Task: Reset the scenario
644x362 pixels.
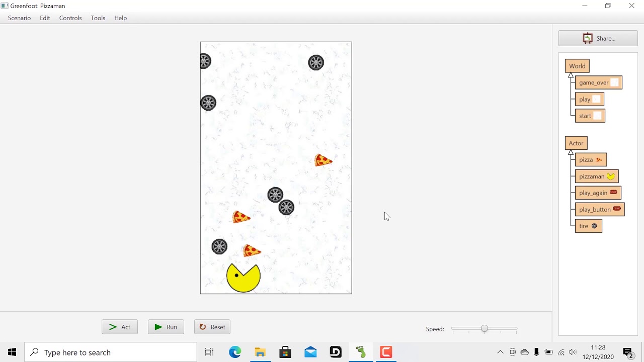Action: 212,327
